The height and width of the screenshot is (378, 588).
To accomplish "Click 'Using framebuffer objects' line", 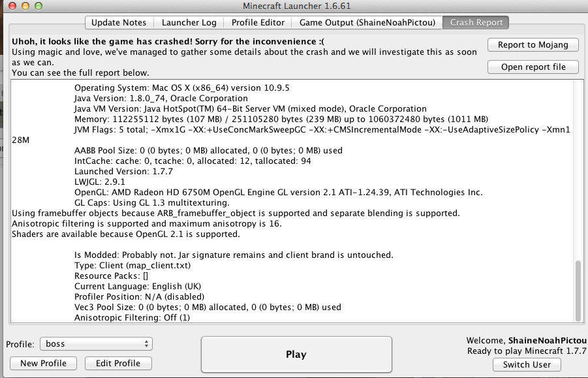I will 236,213.
